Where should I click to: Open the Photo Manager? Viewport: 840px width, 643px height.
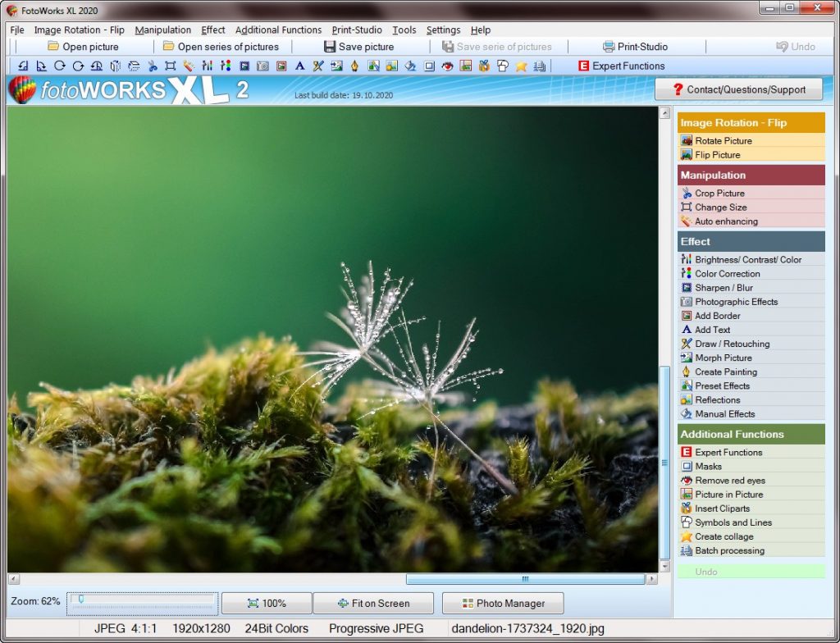502,603
